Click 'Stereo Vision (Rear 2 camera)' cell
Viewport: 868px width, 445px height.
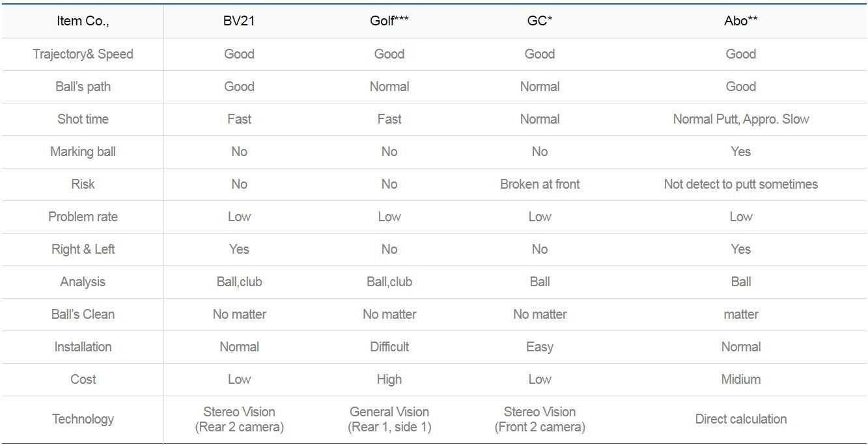click(239, 419)
